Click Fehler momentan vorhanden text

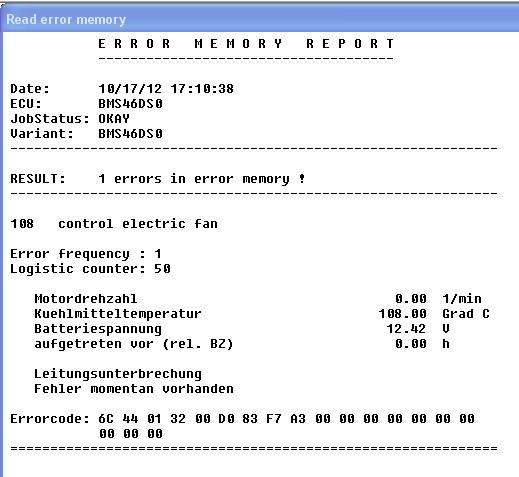[x=134, y=389]
